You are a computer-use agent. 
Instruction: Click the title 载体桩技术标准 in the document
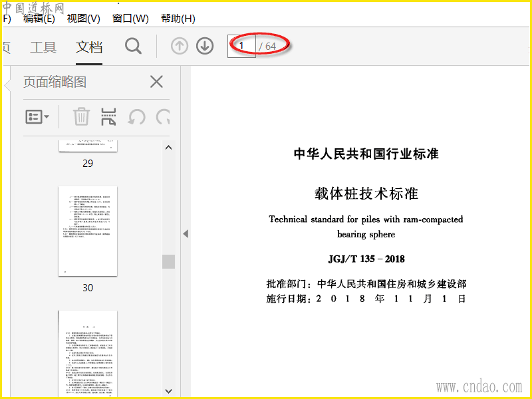(x=366, y=194)
